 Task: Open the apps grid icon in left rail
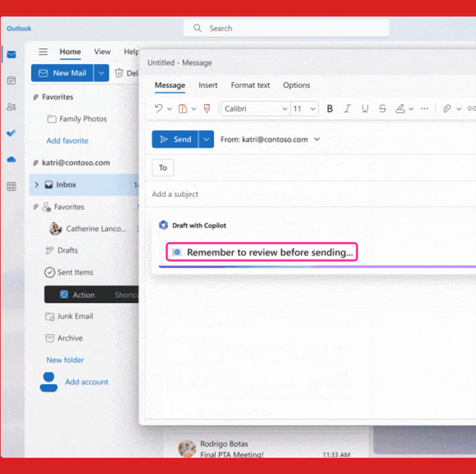(x=11, y=186)
